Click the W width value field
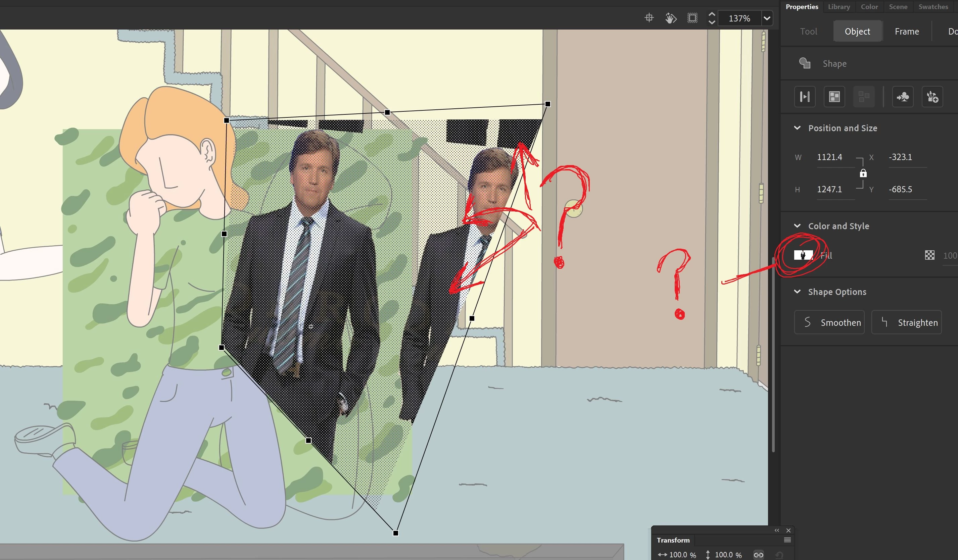Image resolution: width=958 pixels, height=560 pixels. 829,157
